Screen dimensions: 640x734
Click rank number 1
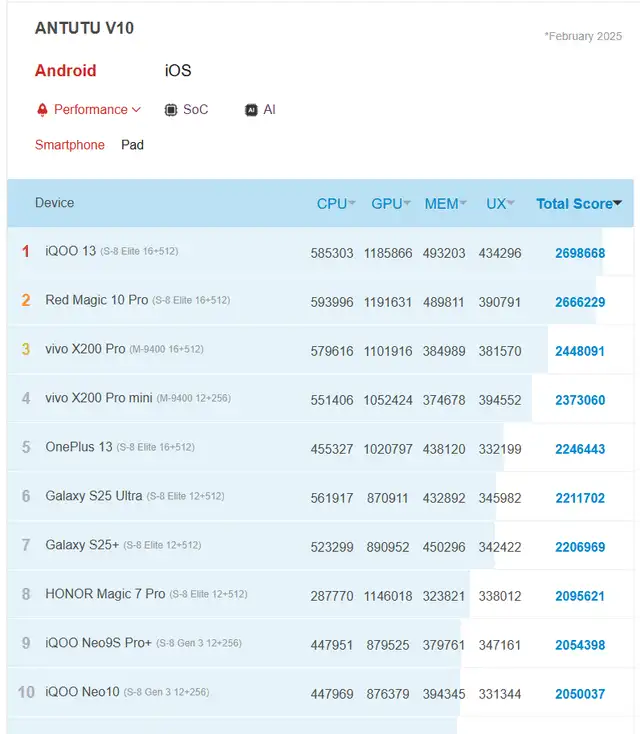(x=26, y=251)
